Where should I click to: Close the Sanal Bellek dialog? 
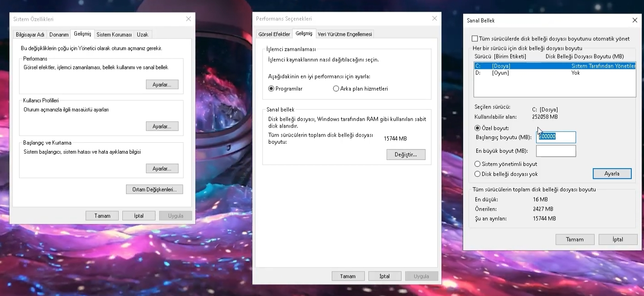click(x=634, y=20)
